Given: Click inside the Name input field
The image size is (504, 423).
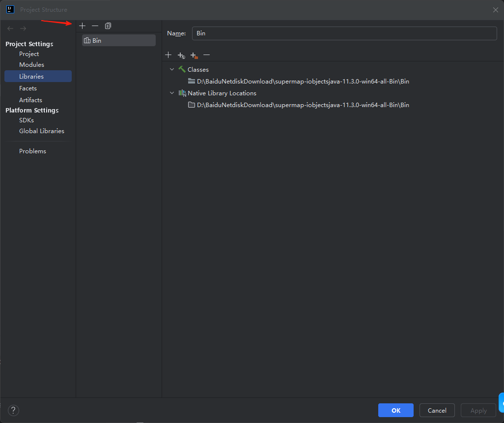Looking at the screenshot, I should (x=344, y=33).
